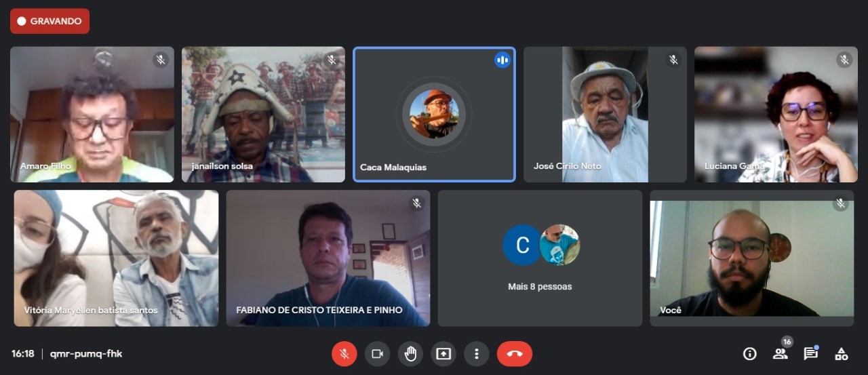The height and width of the screenshot is (375, 868).
Task: Select José Cirilo Neto video tile
Action: [x=605, y=115]
